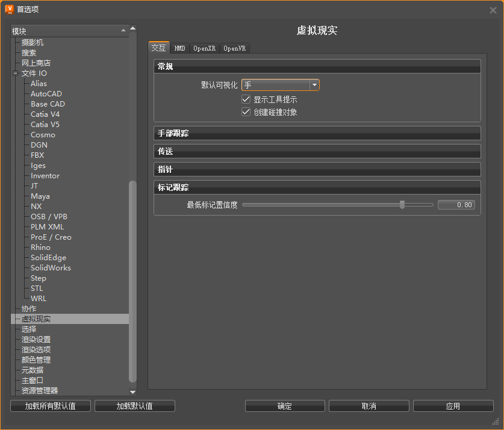Select the OSB / VPB entry
This screenshot has width=504, height=430.
pos(49,217)
